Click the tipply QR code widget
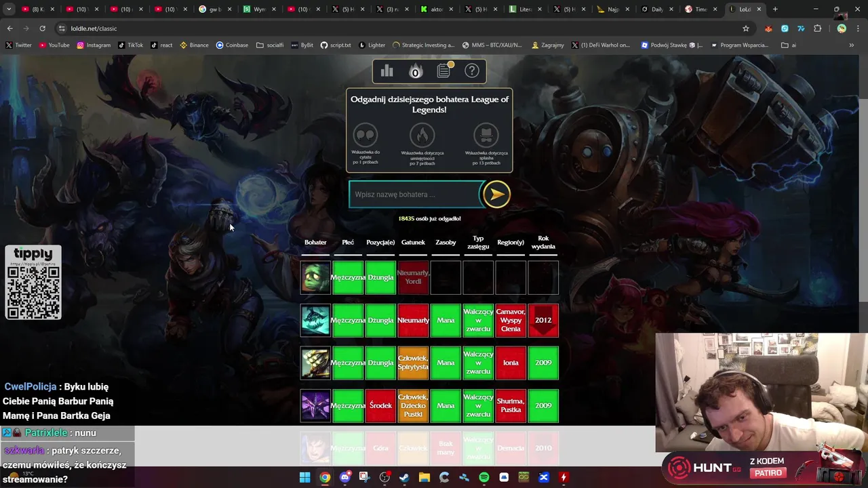Image resolution: width=868 pixels, height=488 pixels. click(x=33, y=283)
